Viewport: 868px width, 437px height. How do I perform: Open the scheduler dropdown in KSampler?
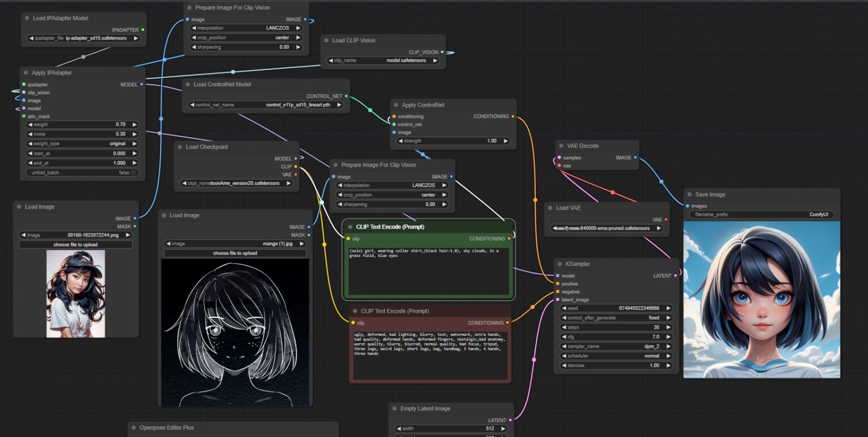pos(617,356)
